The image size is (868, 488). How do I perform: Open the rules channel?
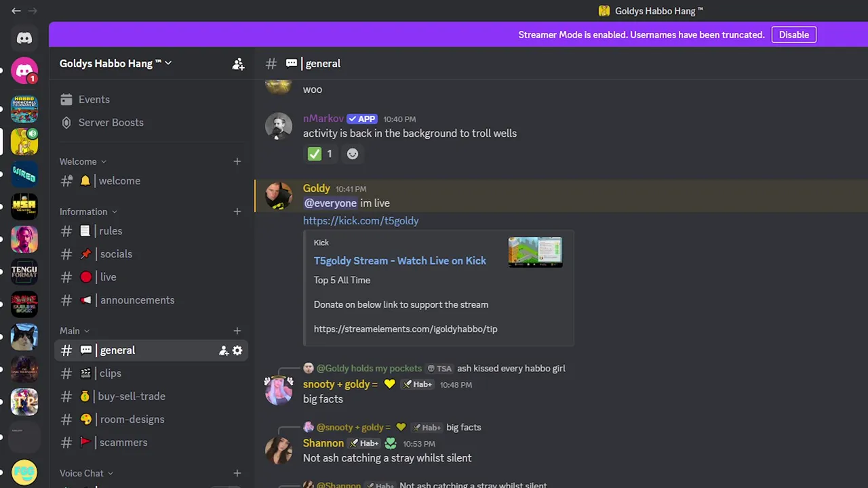[151, 231]
